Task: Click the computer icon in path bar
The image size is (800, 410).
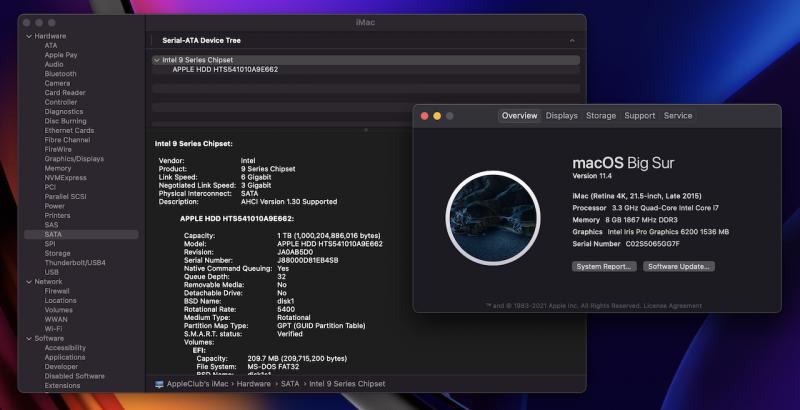Action: pos(159,384)
